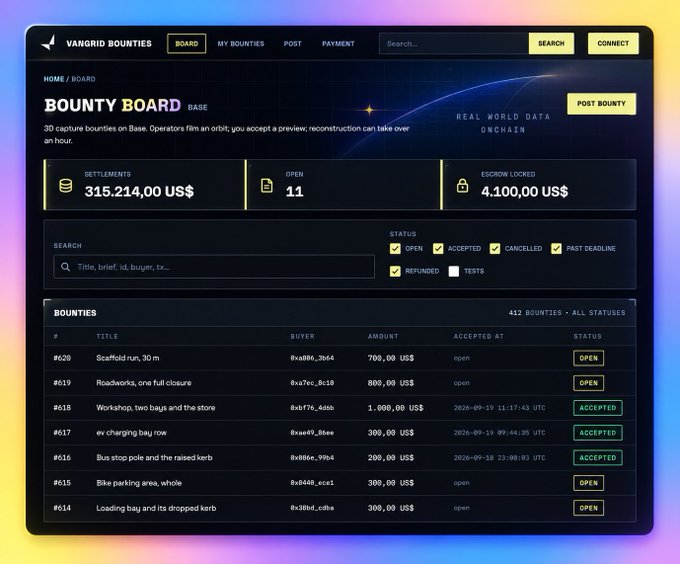Screen dimensions: 680x564
Task: Open bounty Roadworks, one full closure
Action: coord(144,383)
